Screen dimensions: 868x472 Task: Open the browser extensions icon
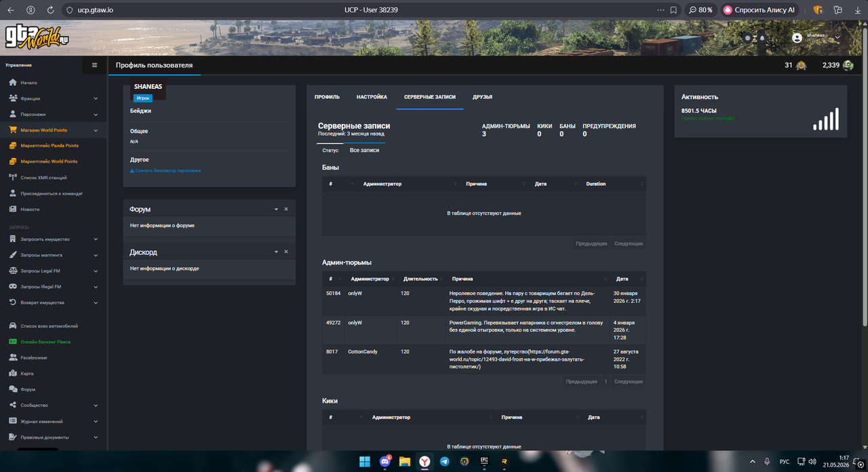tap(838, 10)
